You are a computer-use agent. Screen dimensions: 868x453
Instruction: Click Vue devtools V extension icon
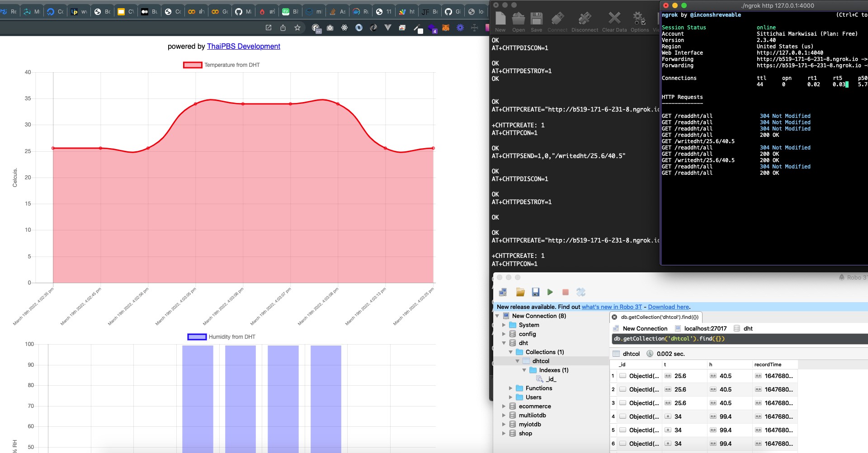click(x=388, y=28)
